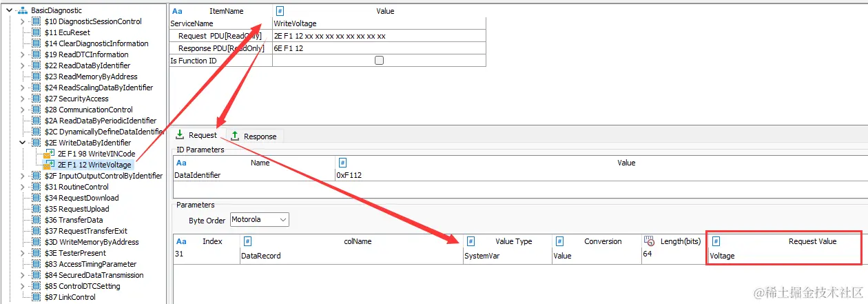This screenshot has width=868, height=304.
Task: Click the $28 CommunicationControl service icon
Action: (36, 110)
